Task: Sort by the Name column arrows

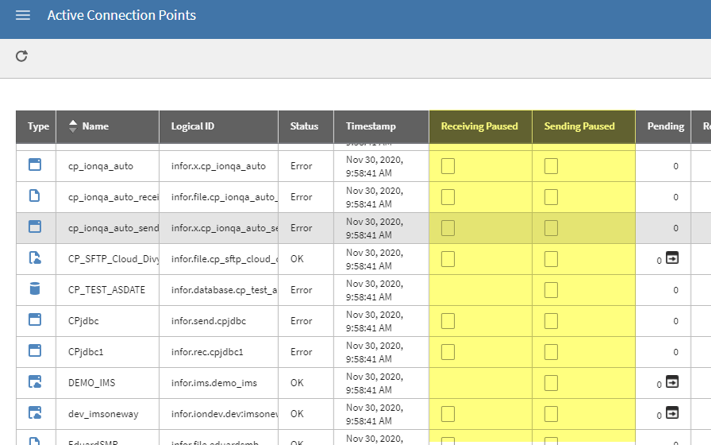Action: (72, 127)
